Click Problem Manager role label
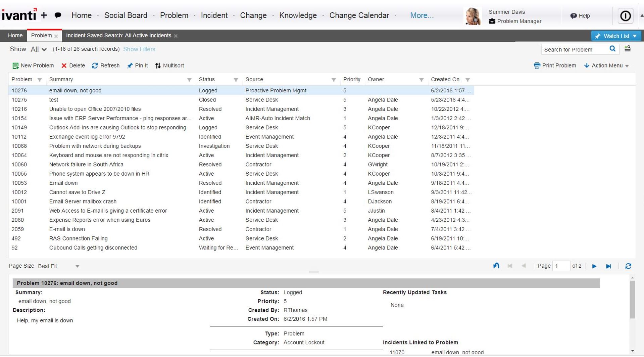Viewport: 644px width, 357px height. point(519,21)
